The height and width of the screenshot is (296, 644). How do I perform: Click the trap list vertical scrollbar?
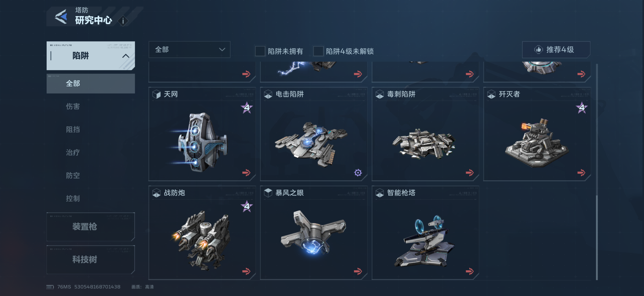597,172
